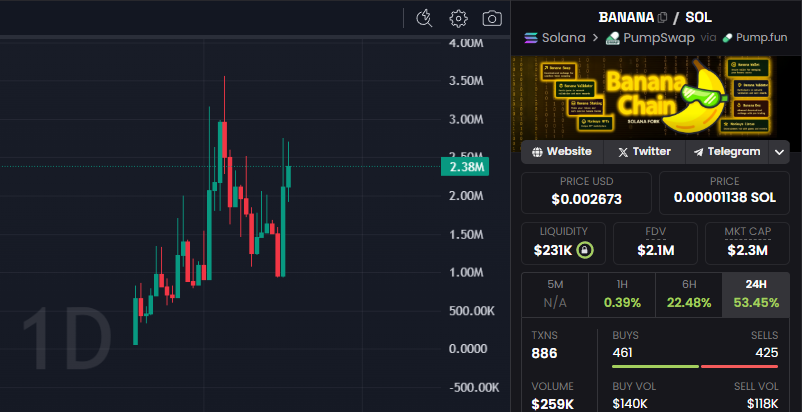Click the PumpSwap logo icon
This screenshot has height=412, width=802.
(613, 38)
